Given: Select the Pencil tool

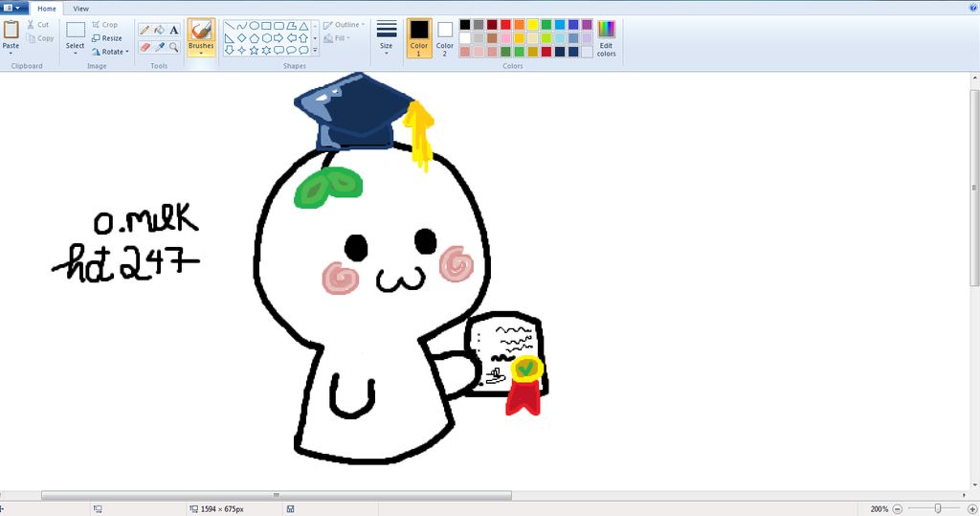Looking at the screenshot, I should pyautogui.click(x=145, y=30).
